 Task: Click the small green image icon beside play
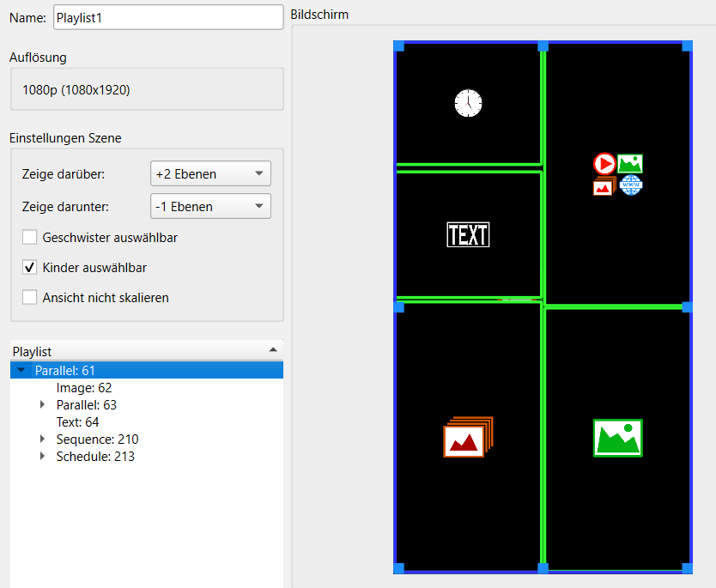tap(630, 163)
